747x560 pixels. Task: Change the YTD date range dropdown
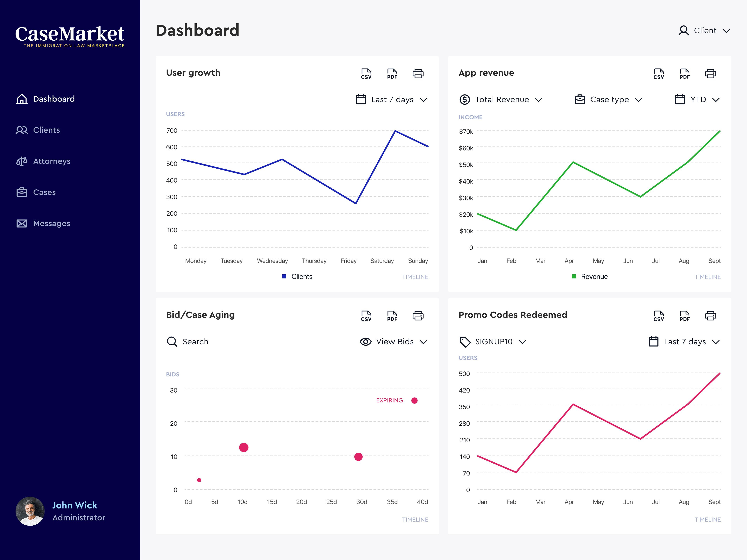pos(697,99)
